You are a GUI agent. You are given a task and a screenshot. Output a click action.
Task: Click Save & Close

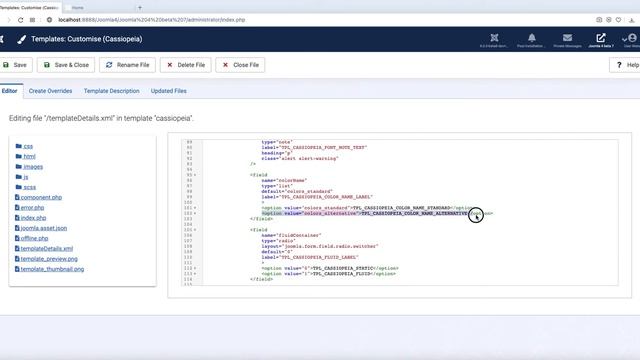coord(66,65)
